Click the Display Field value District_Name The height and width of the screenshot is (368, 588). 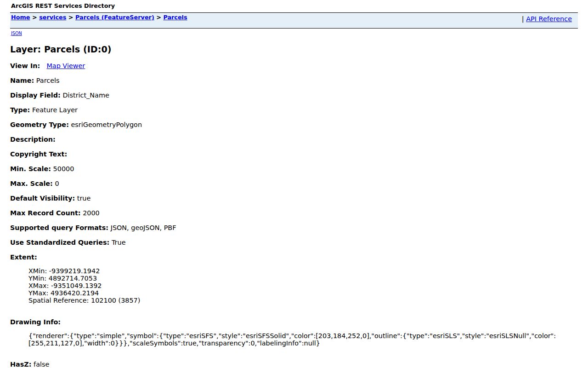click(x=86, y=95)
